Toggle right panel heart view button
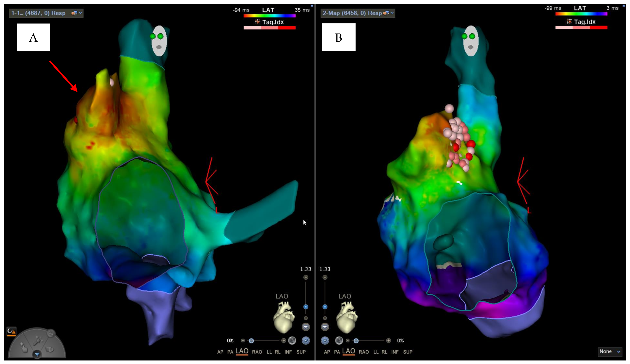 point(325,327)
